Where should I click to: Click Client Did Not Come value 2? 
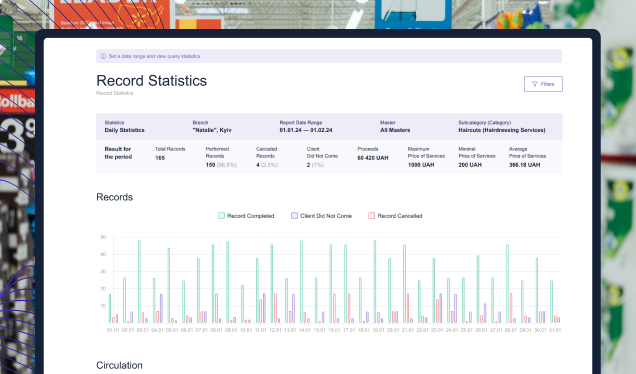[308, 165]
